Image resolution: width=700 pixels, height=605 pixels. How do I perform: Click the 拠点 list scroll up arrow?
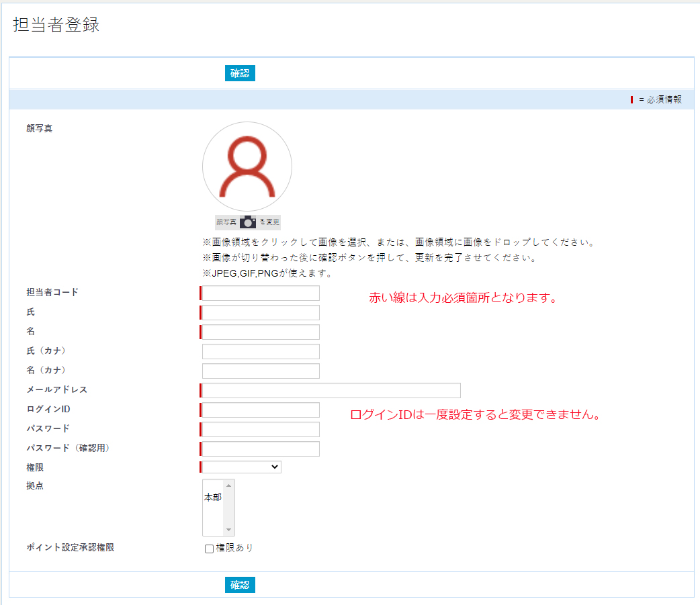(x=228, y=485)
